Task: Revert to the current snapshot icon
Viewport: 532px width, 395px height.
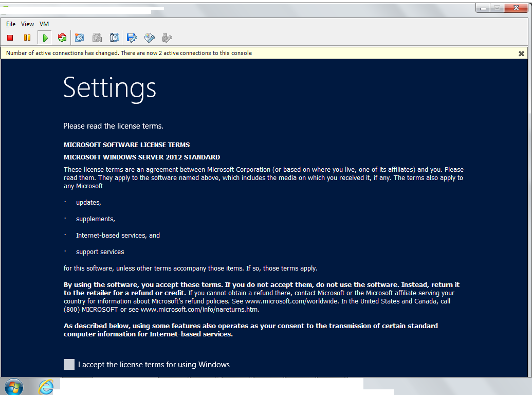Action: (97, 38)
